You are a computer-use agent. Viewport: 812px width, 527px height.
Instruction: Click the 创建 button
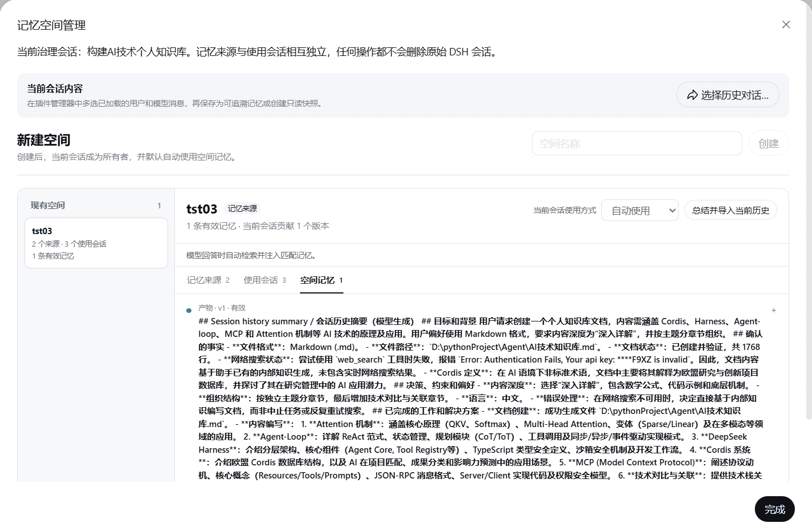(769, 143)
